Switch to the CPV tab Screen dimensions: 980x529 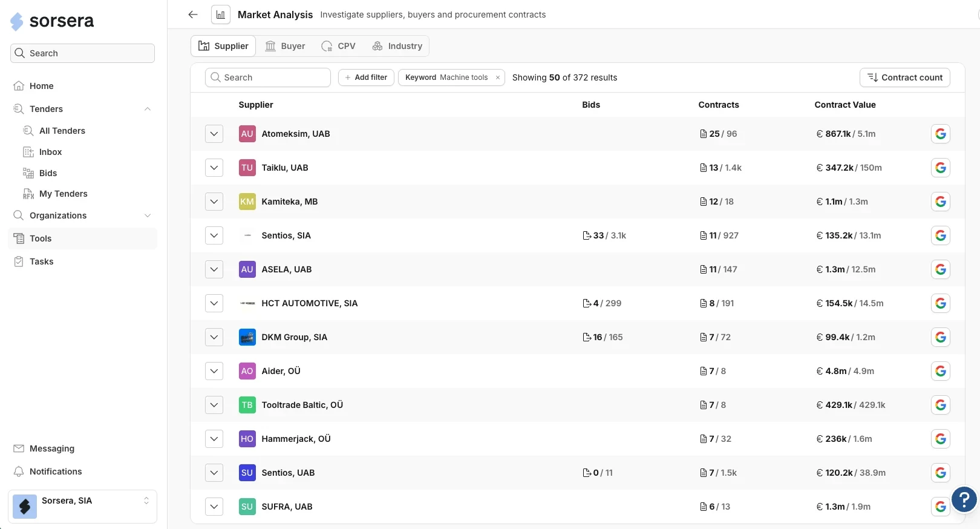coord(338,46)
